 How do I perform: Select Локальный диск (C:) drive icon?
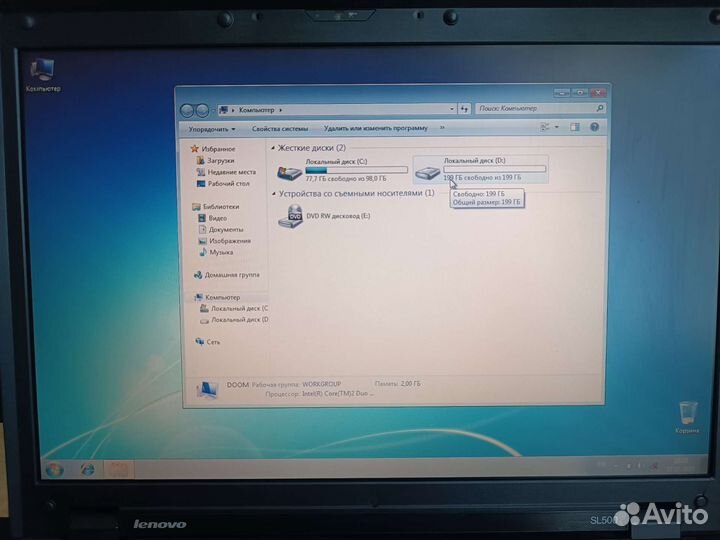[289, 173]
